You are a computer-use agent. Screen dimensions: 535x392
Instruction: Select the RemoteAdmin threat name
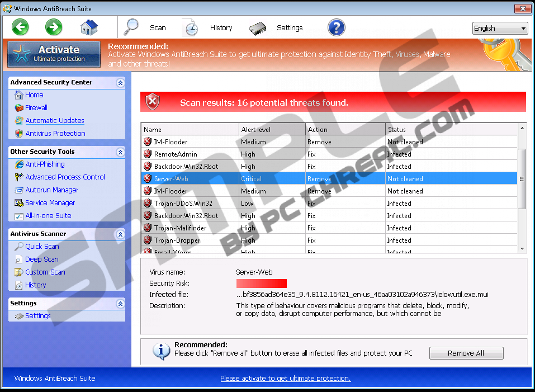tap(176, 154)
